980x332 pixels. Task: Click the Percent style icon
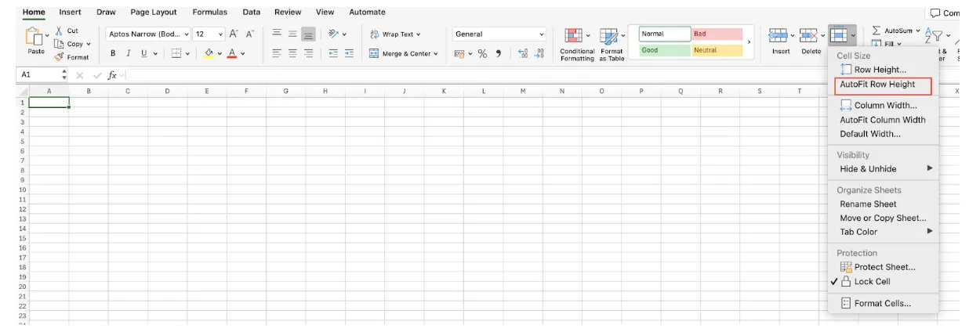[482, 54]
